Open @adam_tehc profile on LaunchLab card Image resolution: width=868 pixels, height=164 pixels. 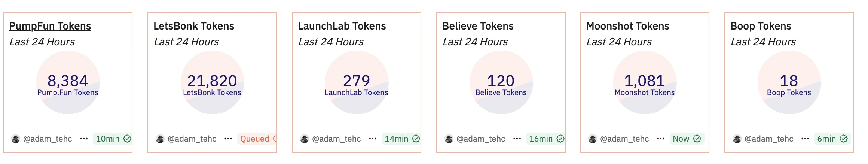click(336, 139)
